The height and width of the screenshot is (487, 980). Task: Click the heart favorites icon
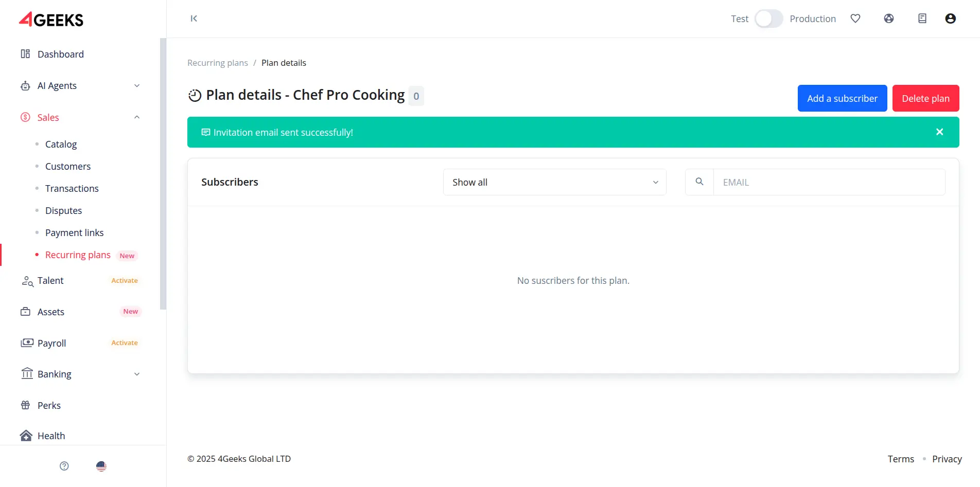point(855,19)
